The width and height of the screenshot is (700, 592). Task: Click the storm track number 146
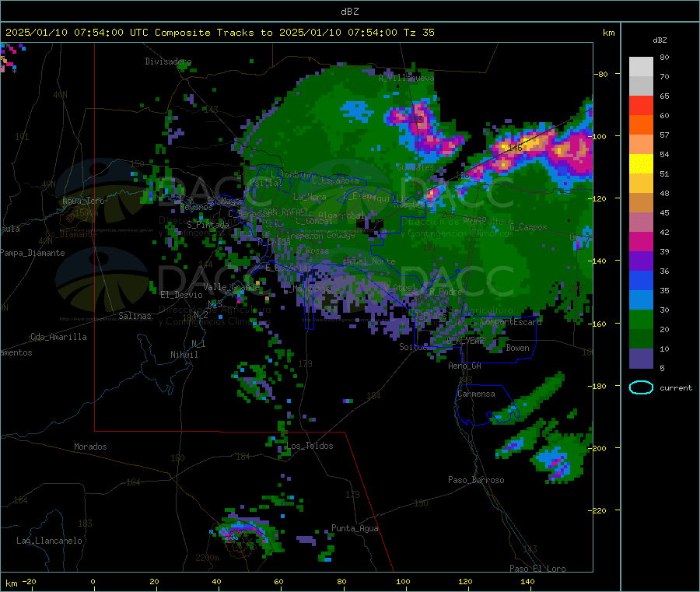coord(515,148)
